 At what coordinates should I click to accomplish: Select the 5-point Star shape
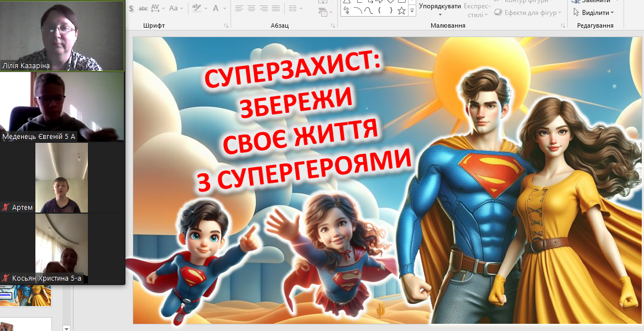(x=402, y=11)
